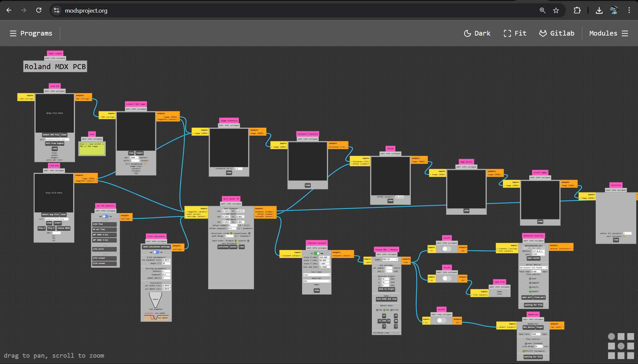Toggle the on/off switch feeding WebSerial
Image resolution: width=638 pixels, height=364 pixels.
click(x=441, y=320)
